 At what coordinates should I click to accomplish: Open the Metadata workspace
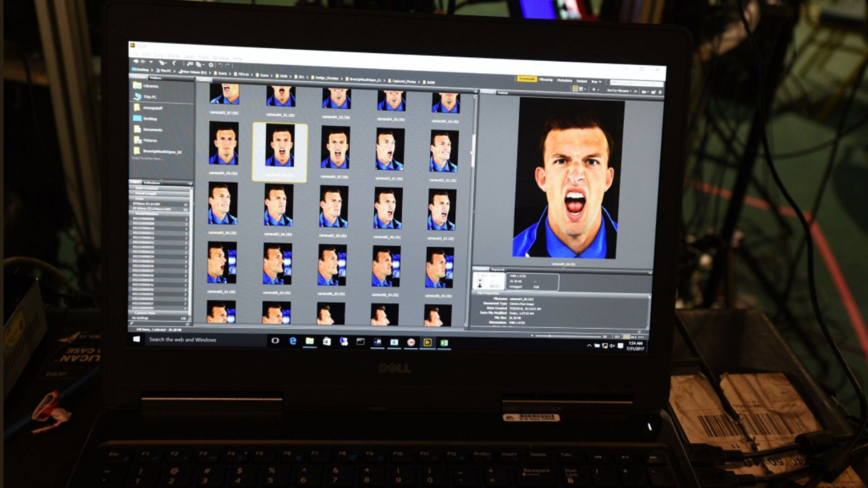565,80
